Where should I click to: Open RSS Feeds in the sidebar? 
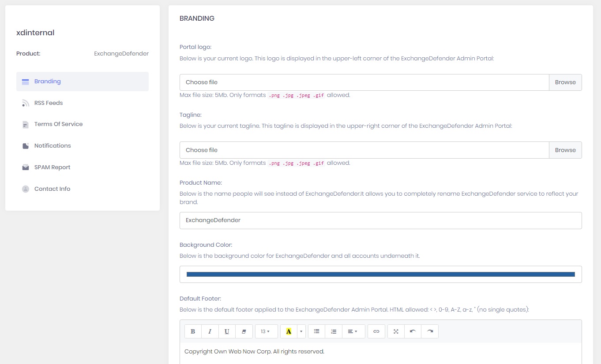pyautogui.click(x=49, y=103)
